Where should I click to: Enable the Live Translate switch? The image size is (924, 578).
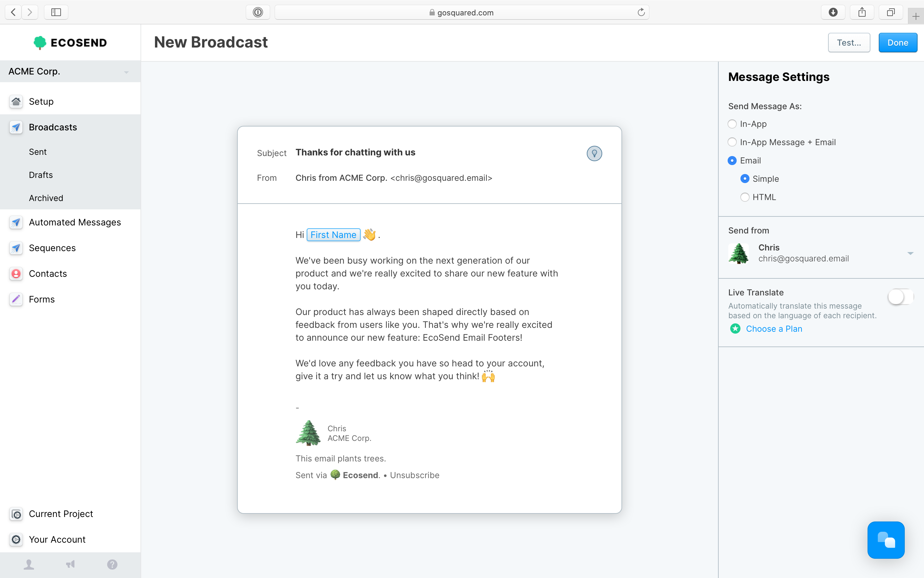[x=901, y=297]
